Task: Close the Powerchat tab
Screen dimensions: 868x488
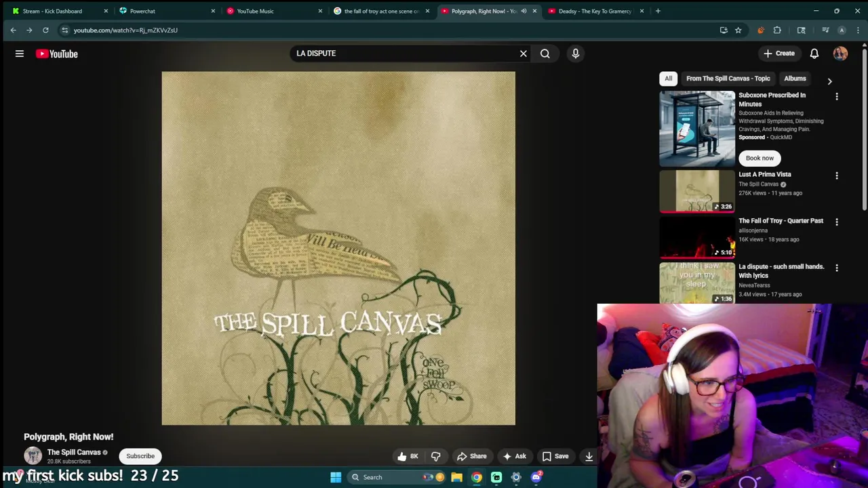Action: click(213, 11)
